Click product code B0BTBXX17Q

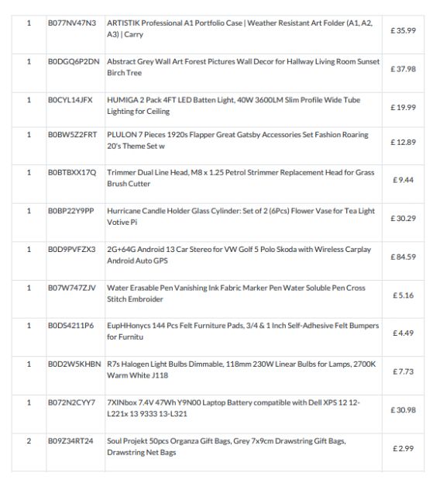click(x=72, y=173)
